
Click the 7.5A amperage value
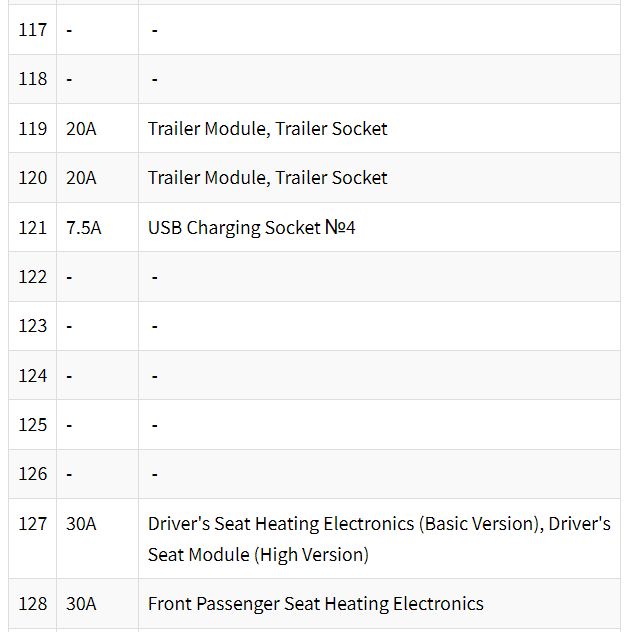83,228
